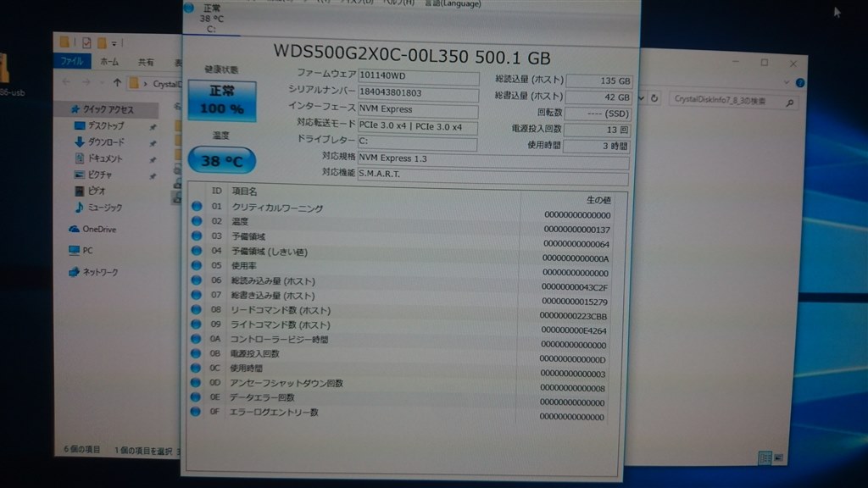Open the 言語(Language) menu
Screen dimensions: 868x488
pos(453,4)
